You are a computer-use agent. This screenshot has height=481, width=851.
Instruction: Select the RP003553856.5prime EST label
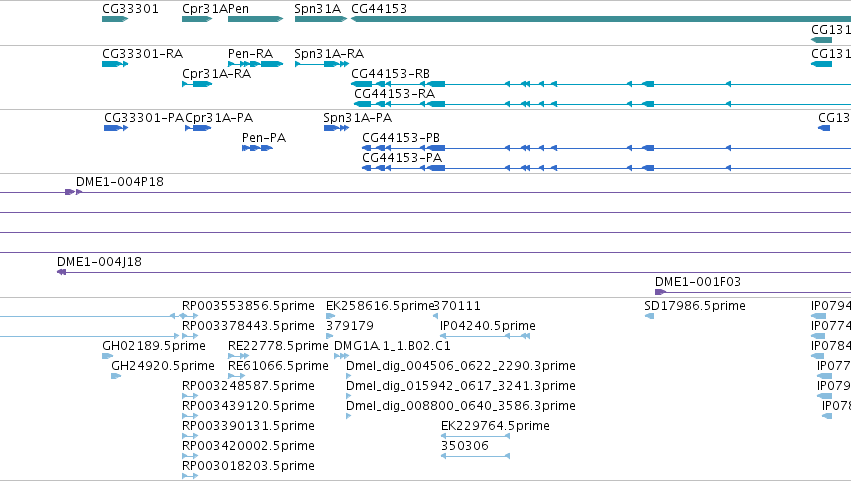pos(248,306)
